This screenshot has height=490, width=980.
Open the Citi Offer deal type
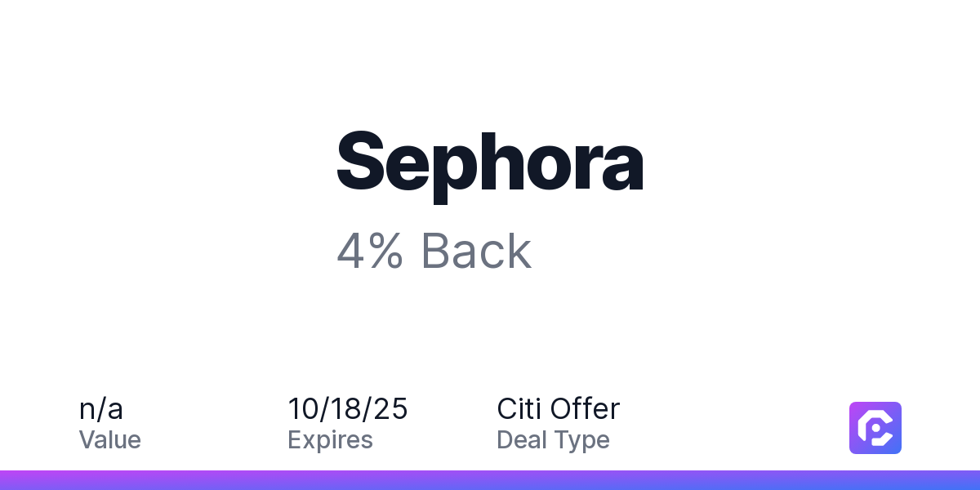(559, 408)
